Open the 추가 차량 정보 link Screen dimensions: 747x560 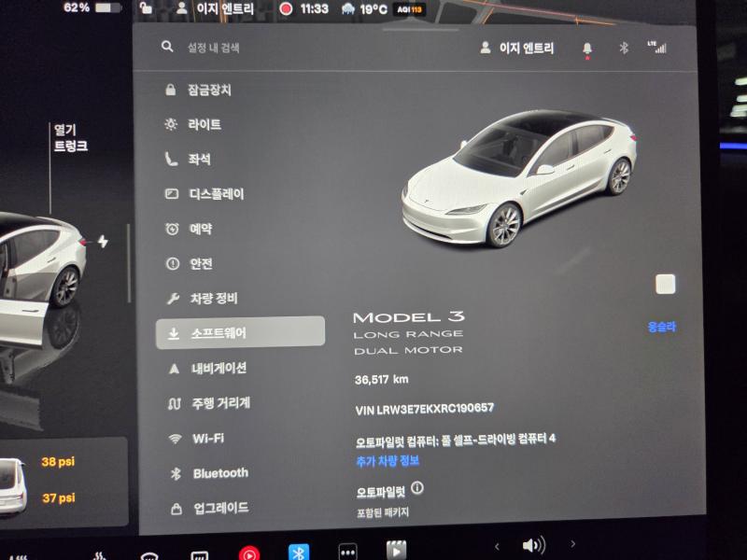[388, 461]
